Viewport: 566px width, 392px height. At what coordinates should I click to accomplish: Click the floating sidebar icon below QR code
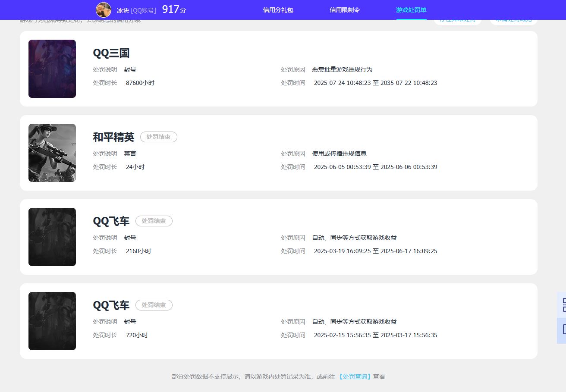click(563, 330)
